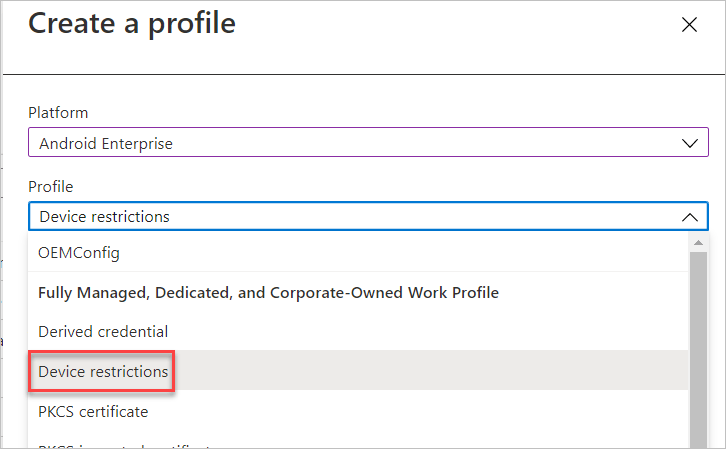
Task: Click the dropdown list scrollbar thumb
Action: [698, 350]
